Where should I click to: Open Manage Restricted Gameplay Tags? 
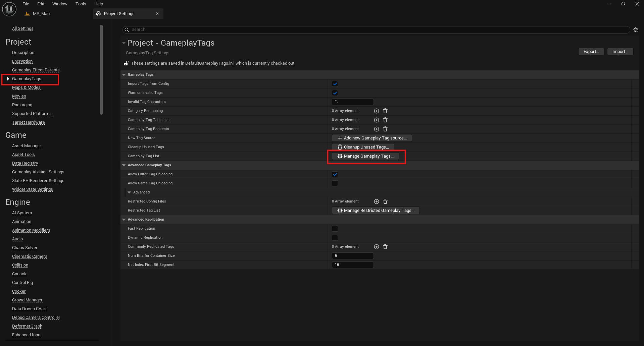[x=376, y=211]
